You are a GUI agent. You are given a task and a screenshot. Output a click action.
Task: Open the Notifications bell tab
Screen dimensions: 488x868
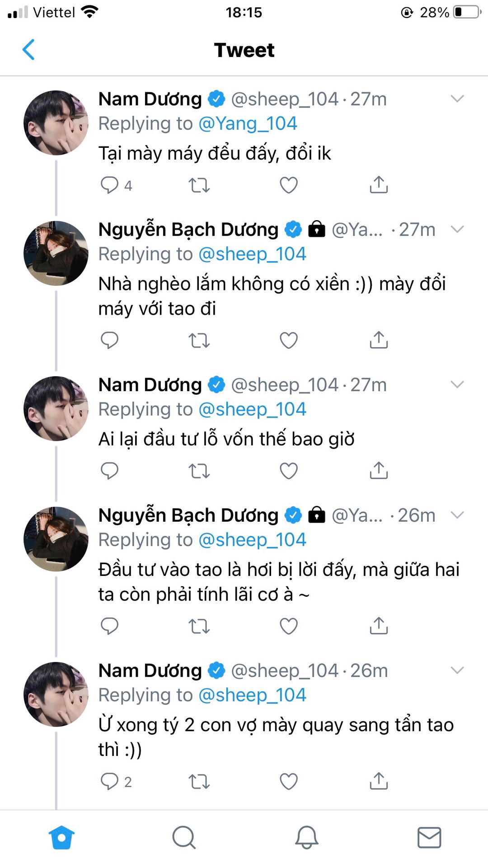click(x=306, y=837)
